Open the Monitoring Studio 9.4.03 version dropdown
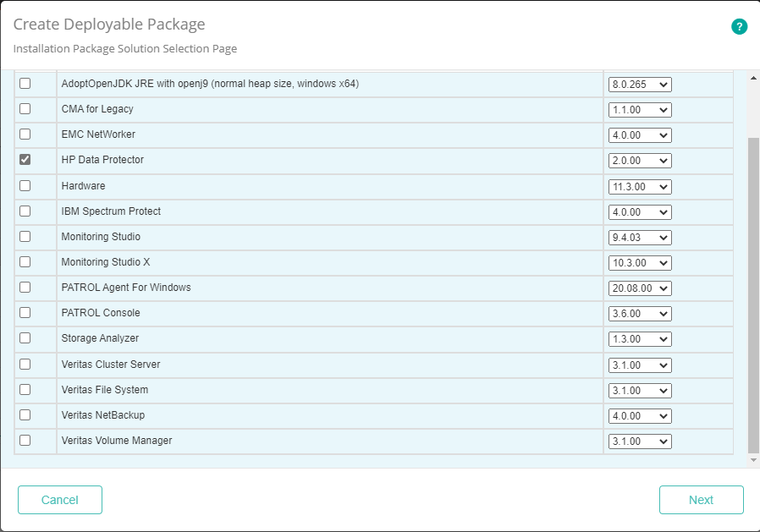 640,238
